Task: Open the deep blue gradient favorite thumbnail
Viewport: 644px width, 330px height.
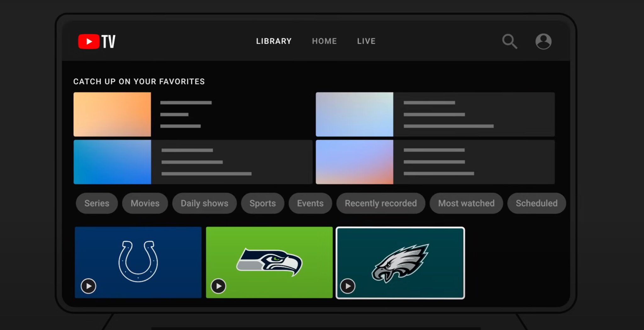Action: click(112, 162)
